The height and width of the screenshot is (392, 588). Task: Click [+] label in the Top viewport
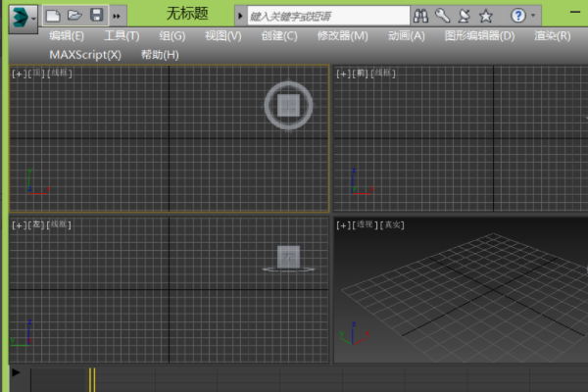[x=19, y=73]
